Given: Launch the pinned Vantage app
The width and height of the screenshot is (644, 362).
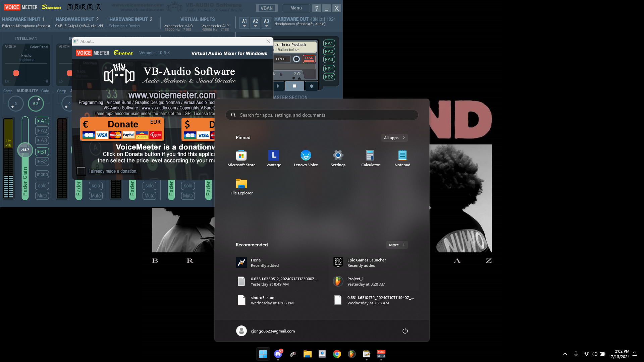Looking at the screenshot, I should click(274, 159).
